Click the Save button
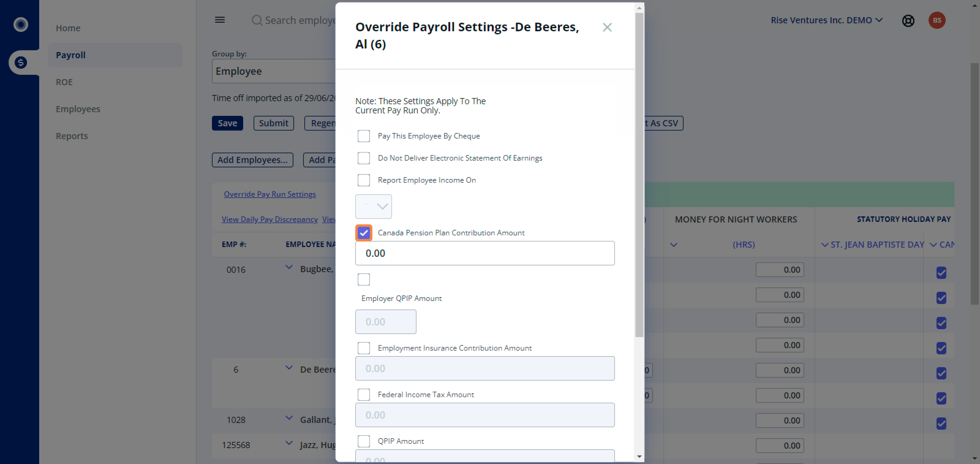 pyautogui.click(x=227, y=123)
